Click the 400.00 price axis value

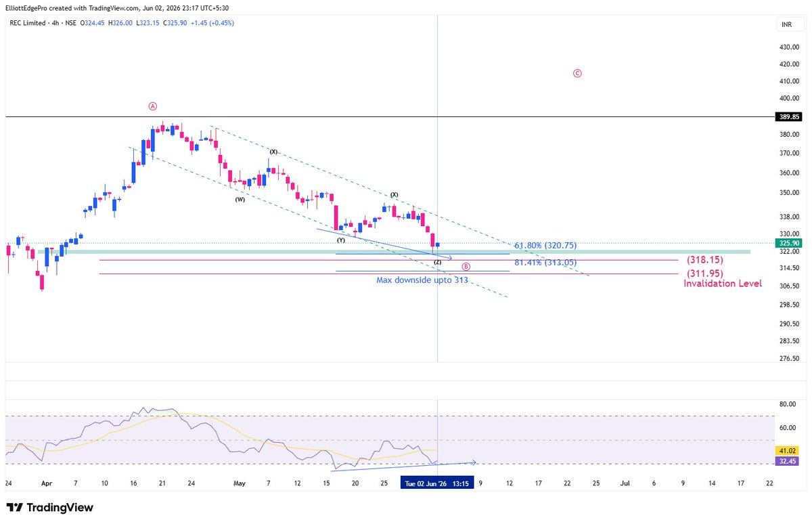tap(788, 98)
